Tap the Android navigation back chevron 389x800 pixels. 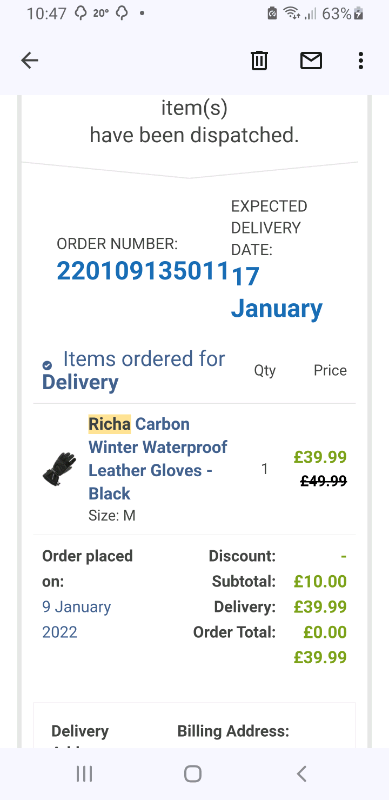(x=302, y=774)
